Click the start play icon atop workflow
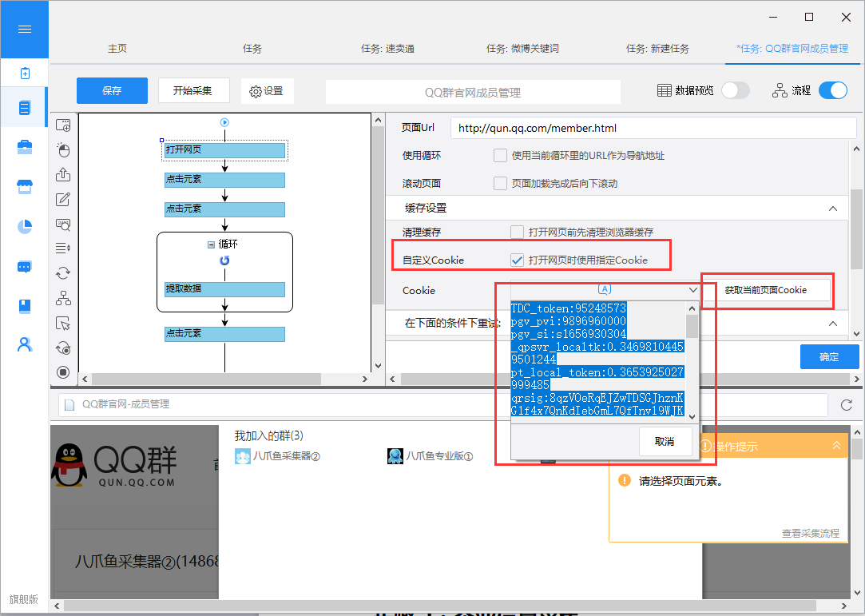This screenshot has width=865, height=616. (224, 122)
